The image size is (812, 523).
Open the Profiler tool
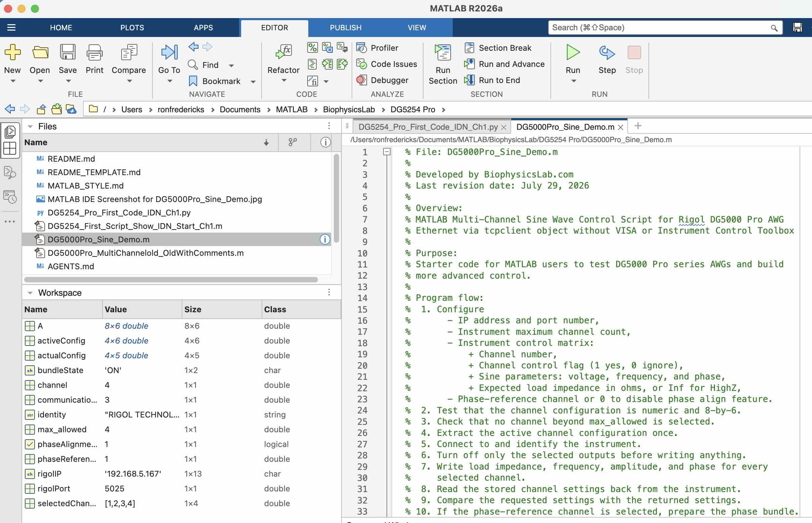pyautogui.click(x=377, y=48)
